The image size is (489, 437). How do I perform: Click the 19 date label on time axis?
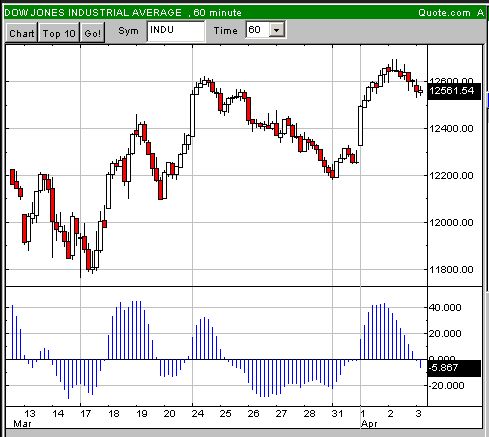[x=142, y=414]
